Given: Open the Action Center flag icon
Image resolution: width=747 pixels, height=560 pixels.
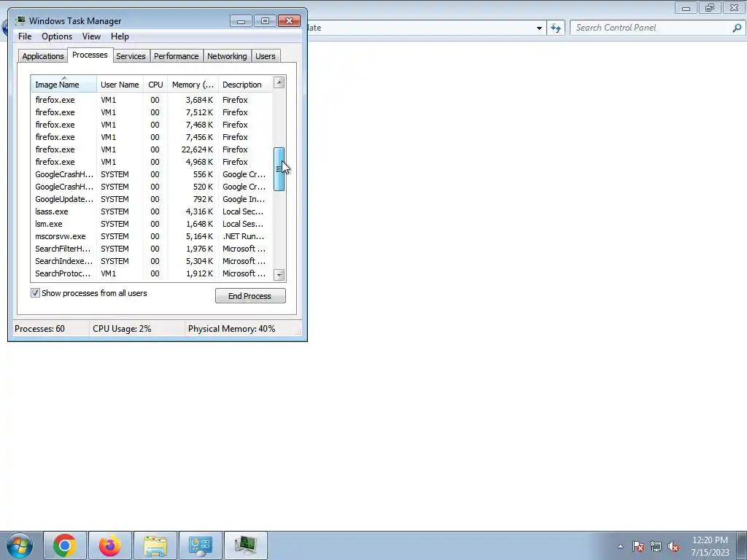Looking at the screenshot, I should point(638,546).
